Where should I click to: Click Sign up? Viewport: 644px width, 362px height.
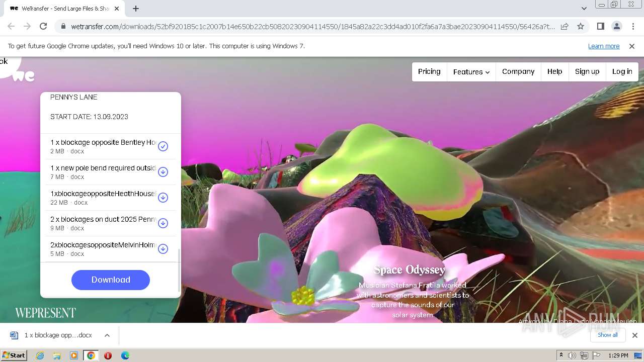point(587,72)
